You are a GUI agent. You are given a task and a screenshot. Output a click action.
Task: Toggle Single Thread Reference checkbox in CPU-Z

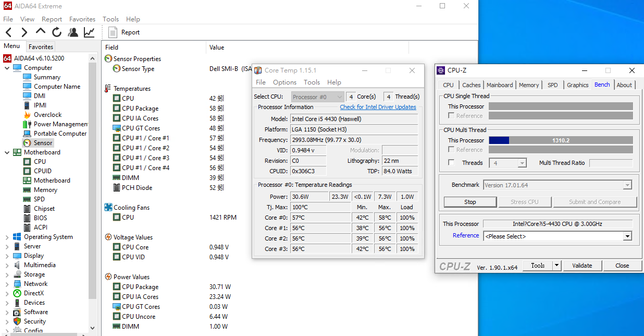[x=451, y=116]
